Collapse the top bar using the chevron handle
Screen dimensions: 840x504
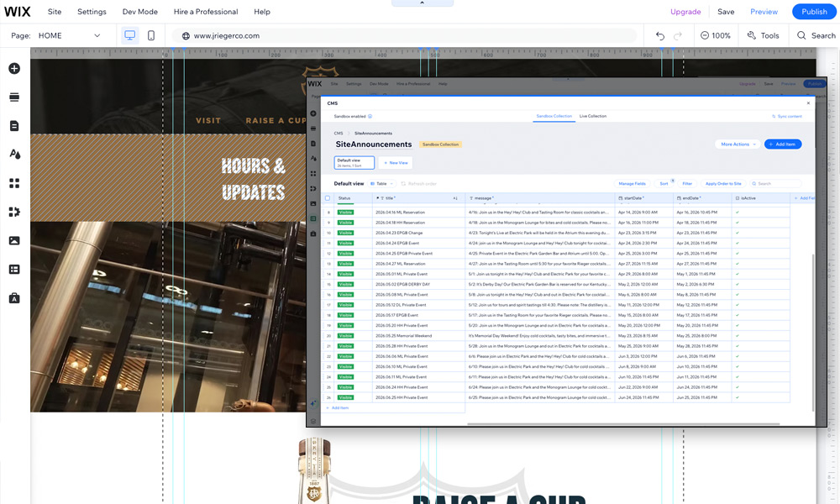pyautogui.click(x=423, y=3)
